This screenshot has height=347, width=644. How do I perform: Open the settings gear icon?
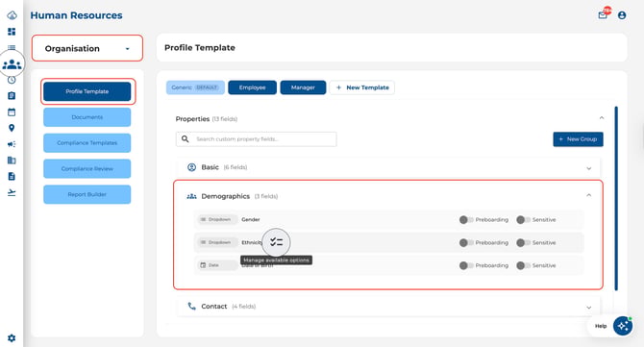coord(12,338)
